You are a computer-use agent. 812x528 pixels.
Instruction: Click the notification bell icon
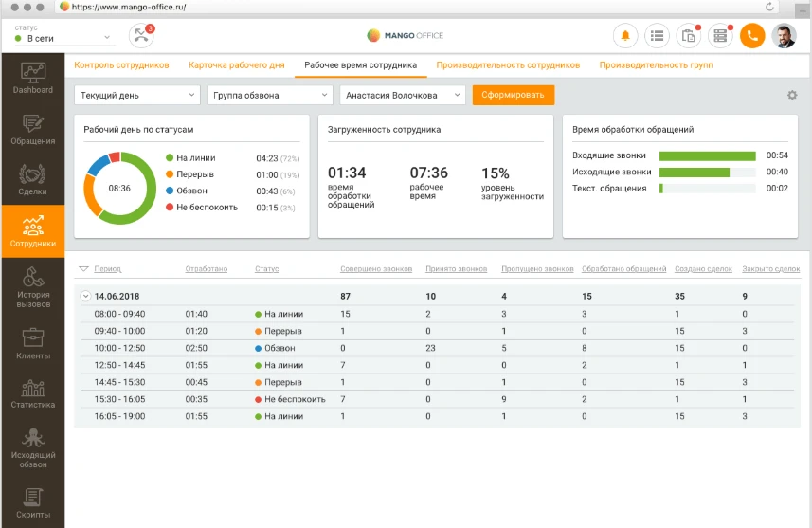pyautogui.click(x=624, y=36)
